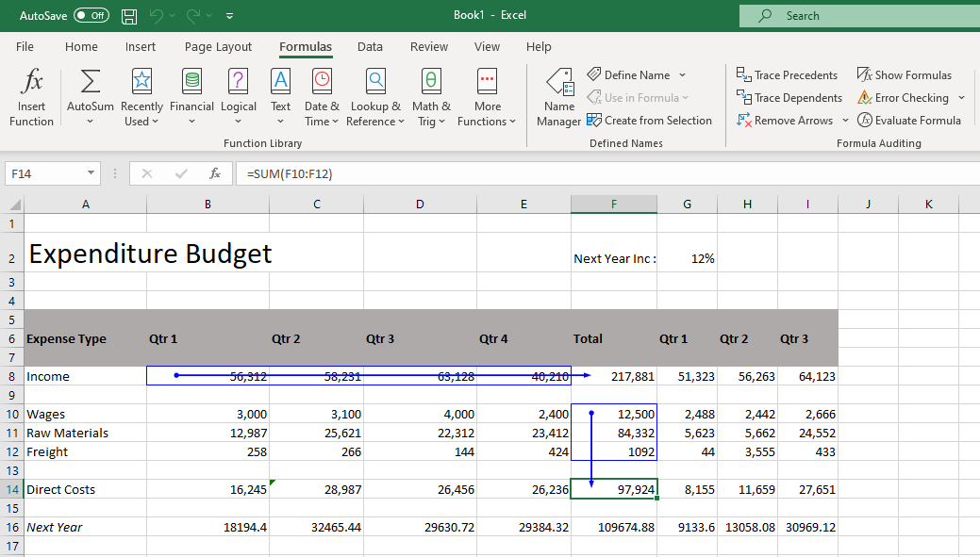The image size is (980, 557).
Task: Open the Financial functions icon
Action: [x=191, y=81]
